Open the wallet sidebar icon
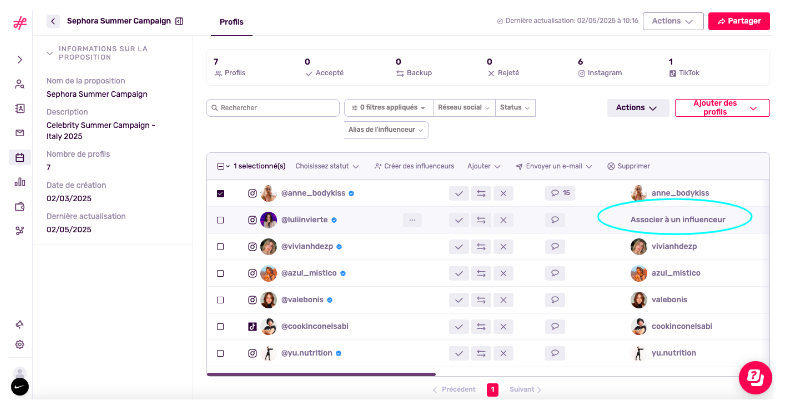The width and height of the screenshot is (790, 409). [20, 207]
